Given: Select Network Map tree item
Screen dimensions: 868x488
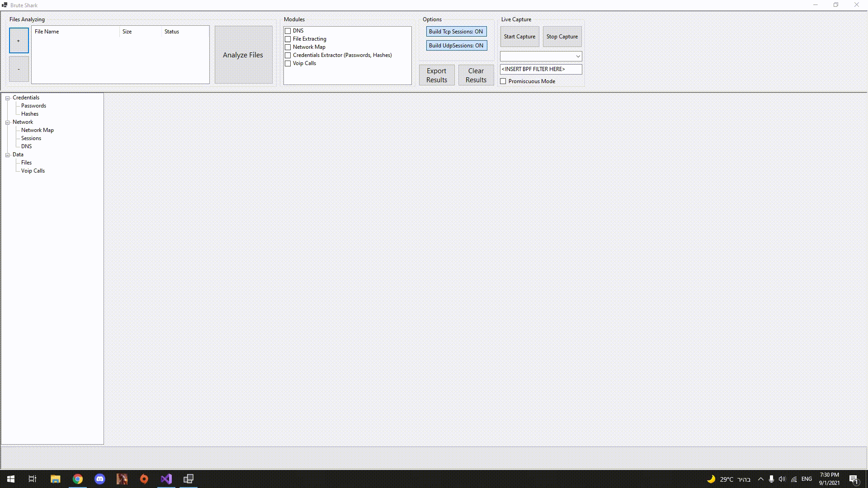Looking at the screenshot, I should click(37, 130).
